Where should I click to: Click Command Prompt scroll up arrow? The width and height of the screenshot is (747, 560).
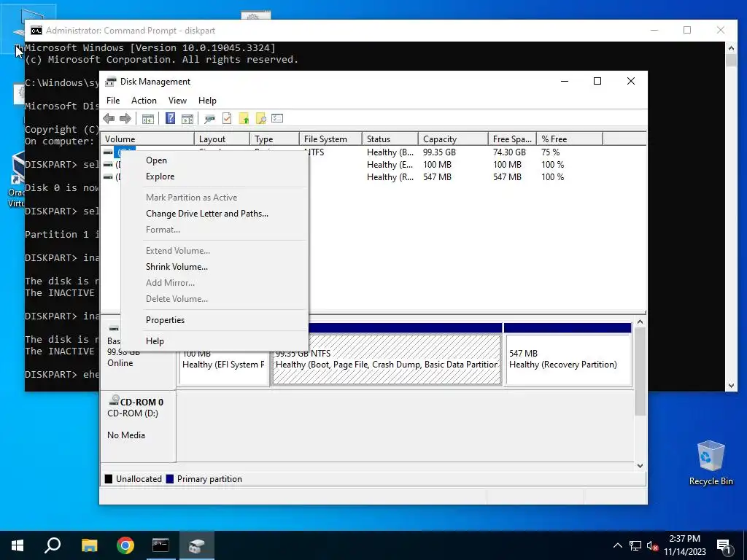[731, 47]
